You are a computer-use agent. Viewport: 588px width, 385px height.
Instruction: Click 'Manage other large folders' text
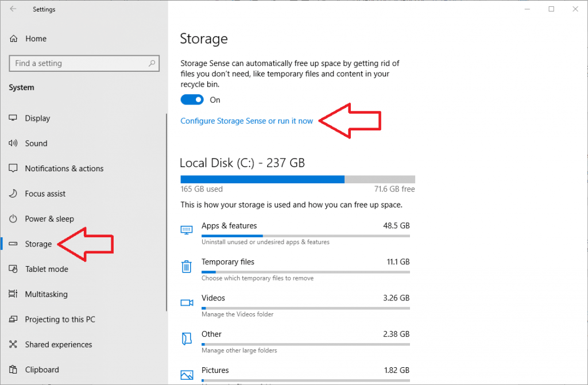pyautogui.click(x=239, y=350)
